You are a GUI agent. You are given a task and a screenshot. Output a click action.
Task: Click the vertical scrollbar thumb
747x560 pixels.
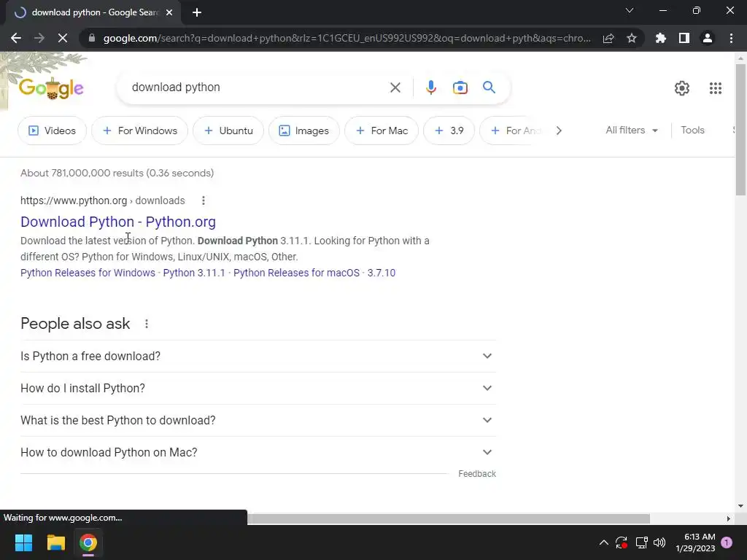coord(740,128)
